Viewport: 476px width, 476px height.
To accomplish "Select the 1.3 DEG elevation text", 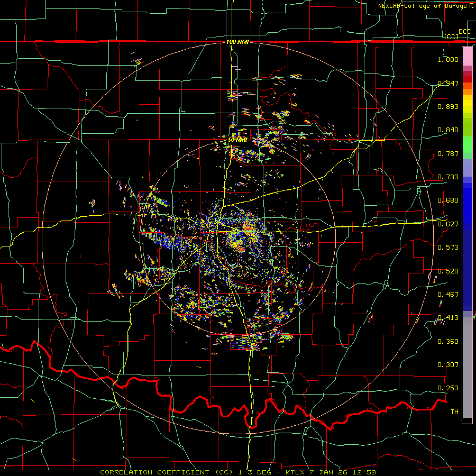I will point(254,472).
